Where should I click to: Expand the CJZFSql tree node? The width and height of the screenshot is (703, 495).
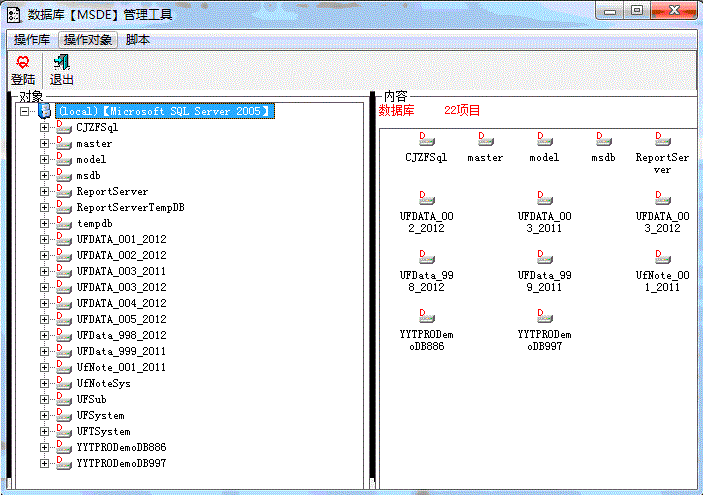[44, 127]
